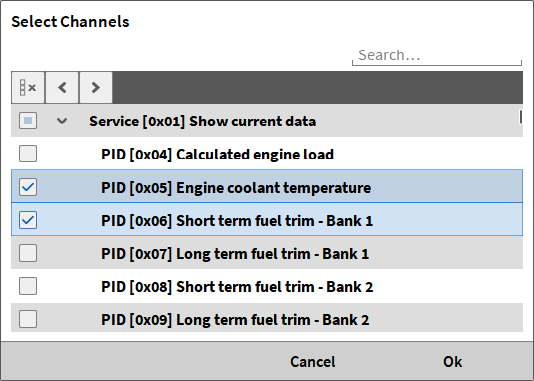The width and height of the screenshot is (534, 381).
Task: Select row 'PID [0x08] Short term fuel trim - Bank 2'
Action: point(267,286)
